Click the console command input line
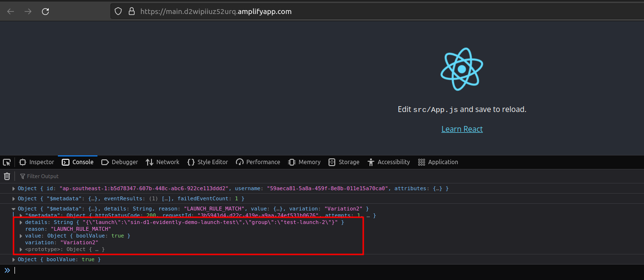644x280 pixels. click(328, 270)
